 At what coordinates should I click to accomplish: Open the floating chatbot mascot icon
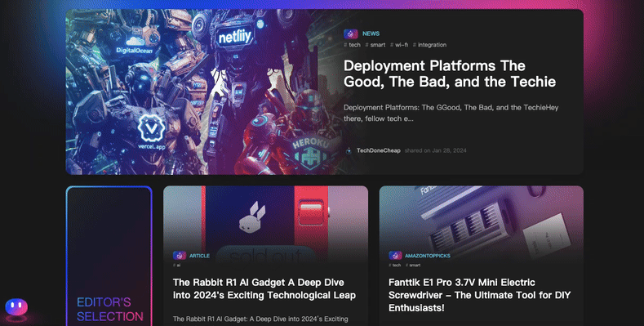pos(16,308)
